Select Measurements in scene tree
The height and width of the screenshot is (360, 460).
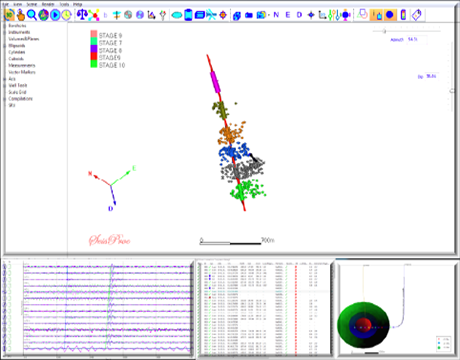(22, 66)
